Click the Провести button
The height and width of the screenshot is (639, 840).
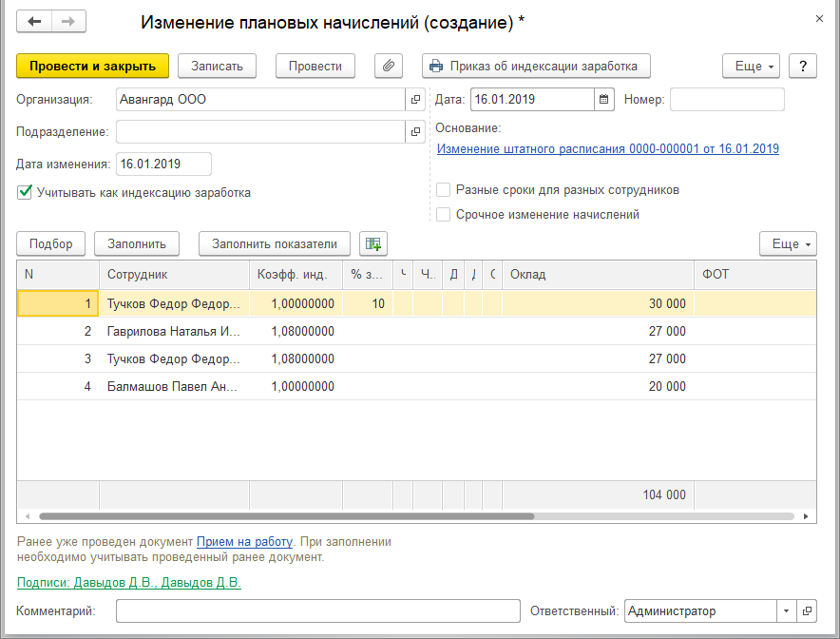tap(315, 66)
